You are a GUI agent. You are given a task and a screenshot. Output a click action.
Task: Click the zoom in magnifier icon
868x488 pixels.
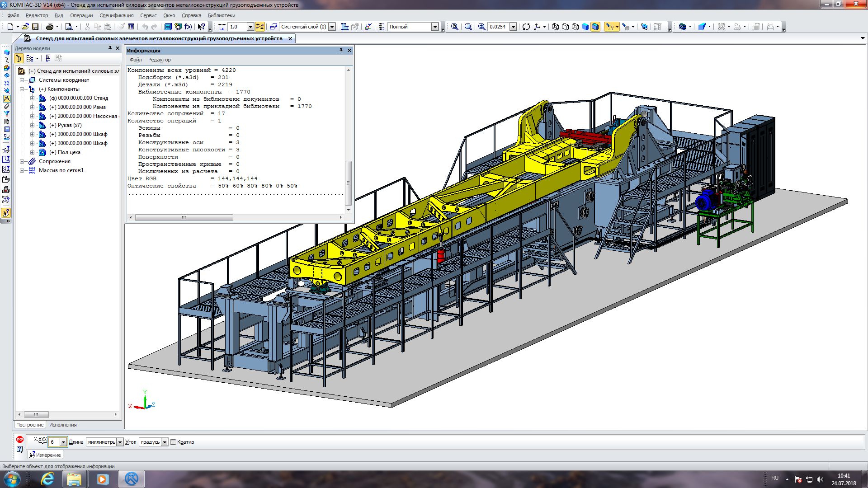pyautogui.click(x=482, y=27)
